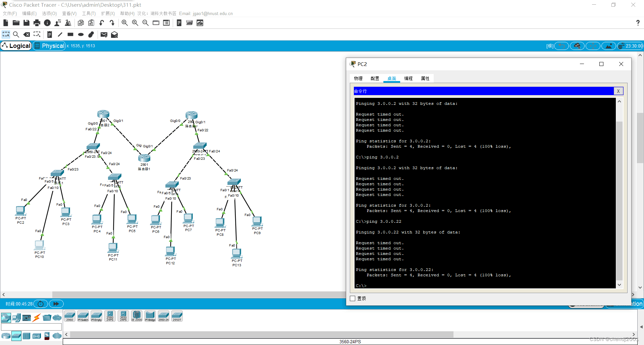Screen dimensions: 644x345
Task: Click the fast-forward time button
Action: [56, 304]
